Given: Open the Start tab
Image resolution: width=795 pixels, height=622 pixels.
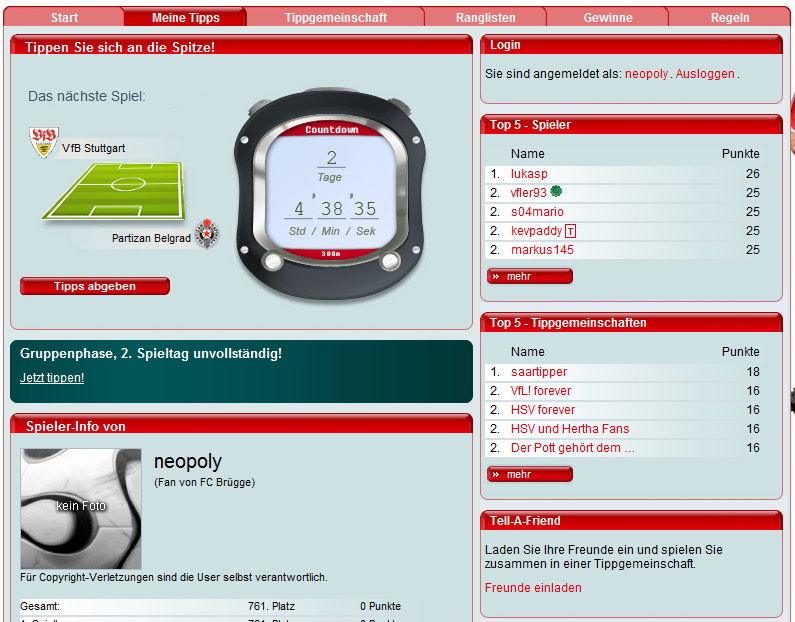Looking at the screenshot, I should pos(64,18).
